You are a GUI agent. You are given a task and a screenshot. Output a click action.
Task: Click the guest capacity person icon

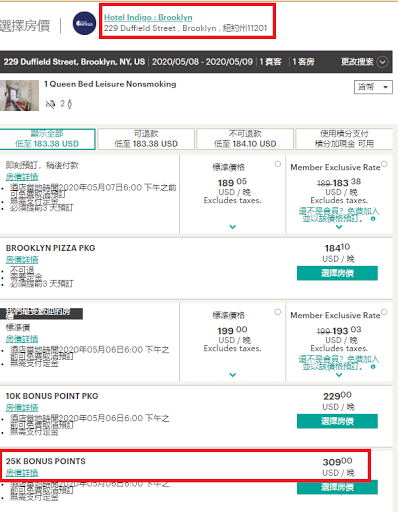pyautogui.click(x=69, y=104)
